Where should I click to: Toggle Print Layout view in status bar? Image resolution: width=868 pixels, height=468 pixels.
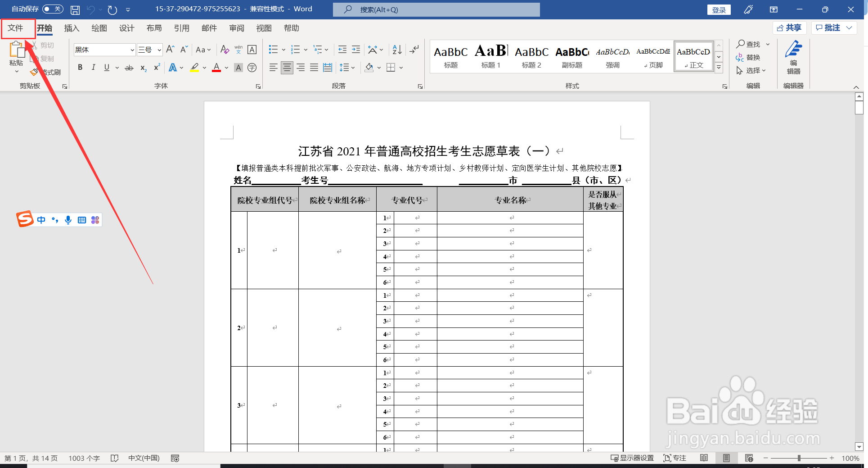[x=726, y=458]
